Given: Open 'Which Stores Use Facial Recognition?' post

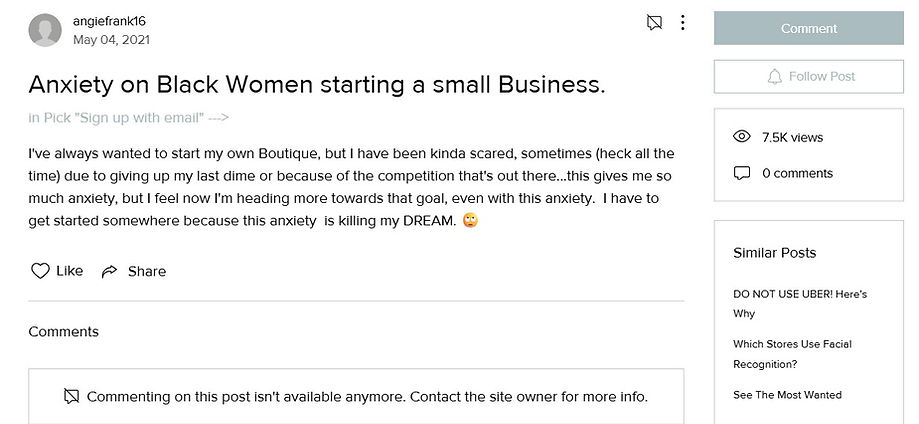Looking at the screenshot, I should point(792,354).
